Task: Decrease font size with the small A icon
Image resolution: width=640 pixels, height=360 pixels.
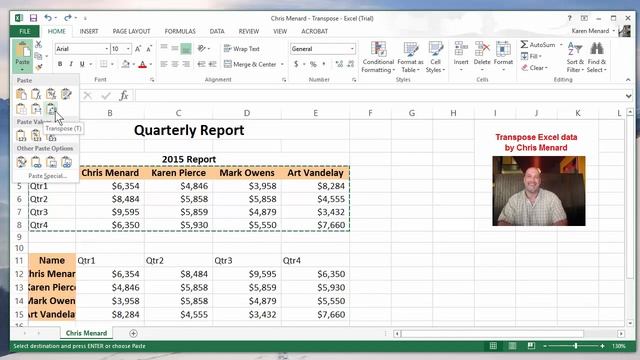Action: pos(149,49)
